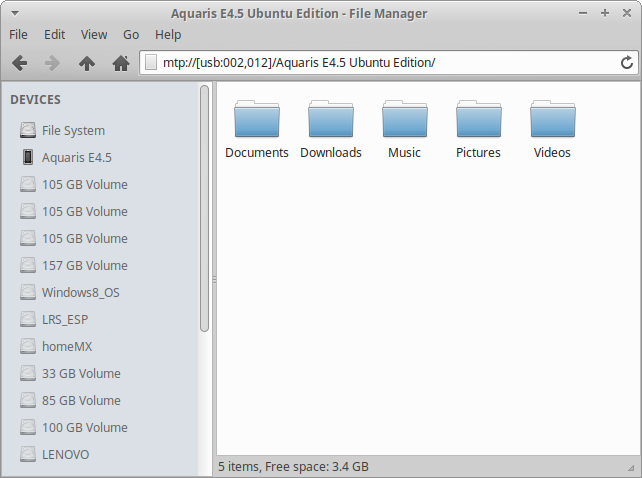The height and width of the screenshot is (478, 642).
Task: Open File System in the sidebar
Action: pos(73,131)
